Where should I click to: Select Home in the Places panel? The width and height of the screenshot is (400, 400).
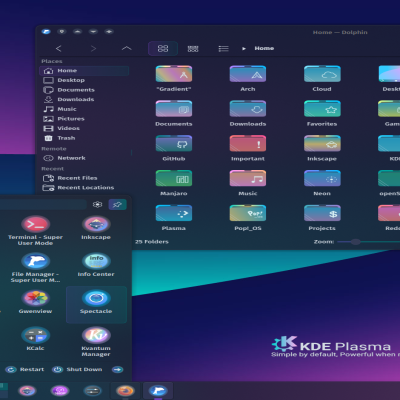click(x=84, y=71)
